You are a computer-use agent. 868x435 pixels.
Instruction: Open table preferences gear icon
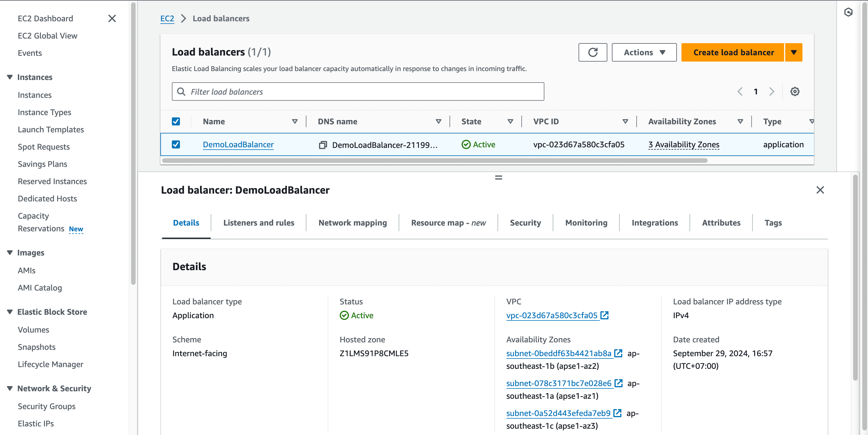[x=794, y=91]
